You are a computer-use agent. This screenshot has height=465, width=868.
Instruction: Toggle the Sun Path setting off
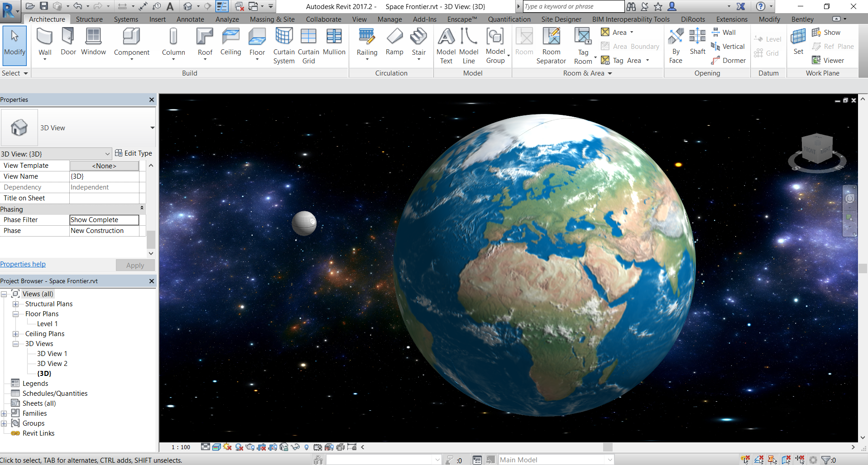coord(227,447)
